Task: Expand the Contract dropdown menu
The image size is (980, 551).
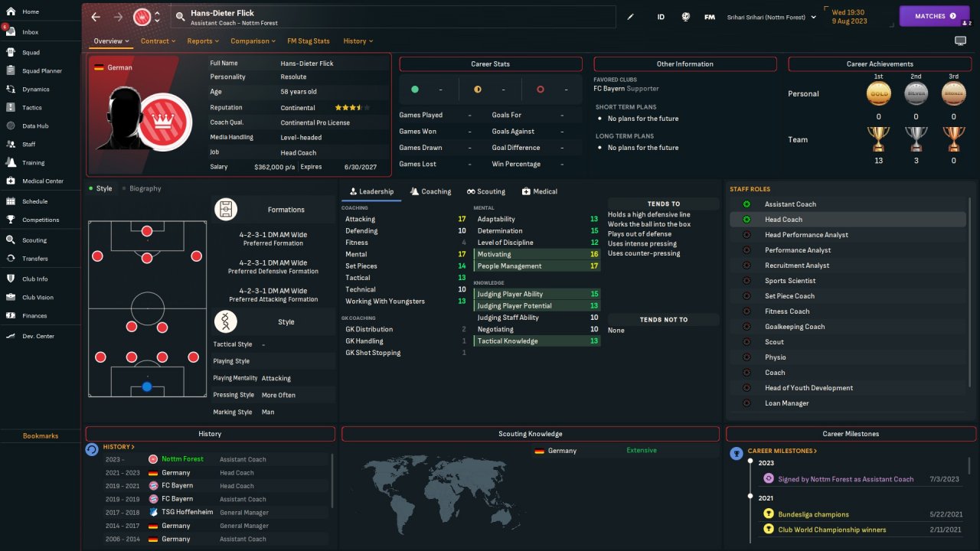Action: (158, 41)
